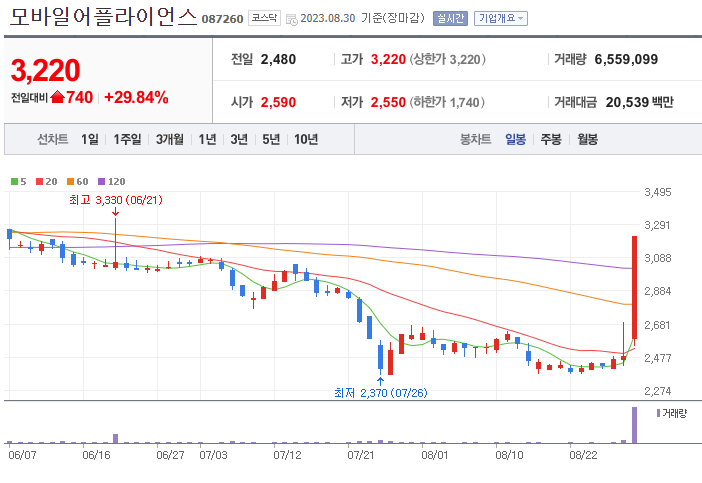702x483 pixels.
Task: Click the stock name 모바일어플라이언스
Action: coord(103,17)
